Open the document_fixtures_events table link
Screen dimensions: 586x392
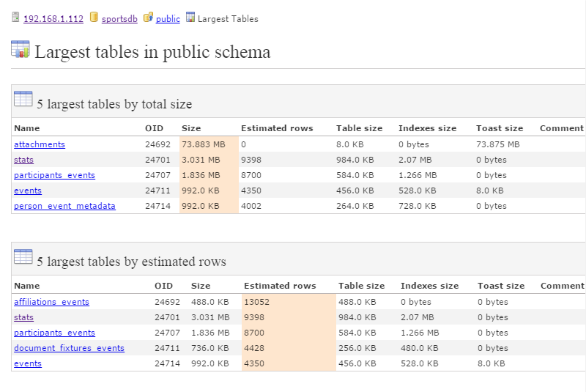69,348
